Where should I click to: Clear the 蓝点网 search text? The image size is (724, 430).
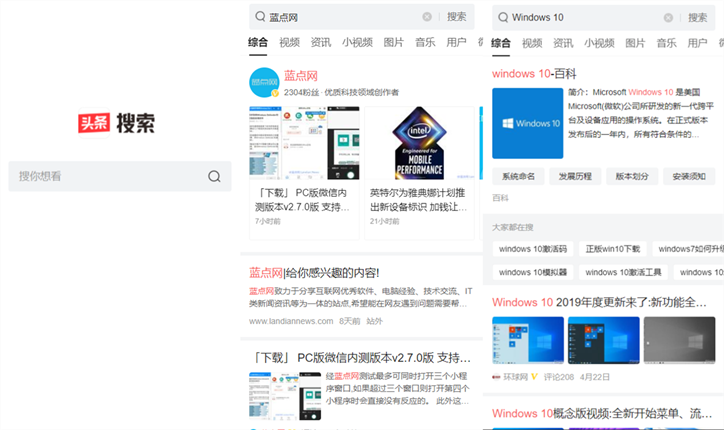(x=427, y=17)
